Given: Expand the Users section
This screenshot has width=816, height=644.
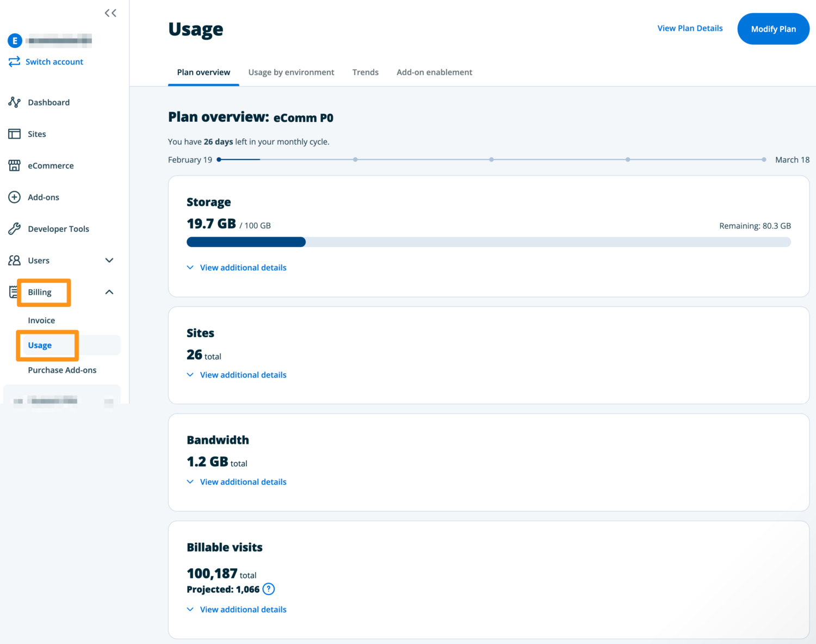Looking at the screenshot, I should (109, 260).
